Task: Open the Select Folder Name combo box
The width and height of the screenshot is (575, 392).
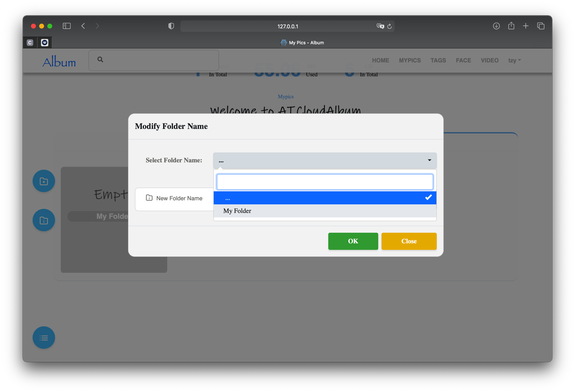Action: (x=325, y=160)
